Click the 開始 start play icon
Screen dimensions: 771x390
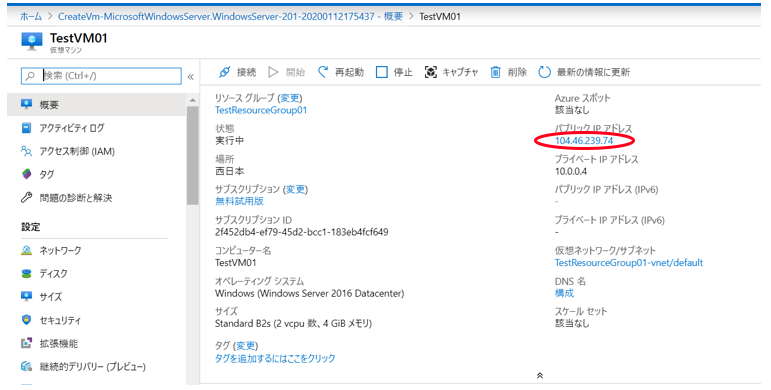click(x=273, y=72)
